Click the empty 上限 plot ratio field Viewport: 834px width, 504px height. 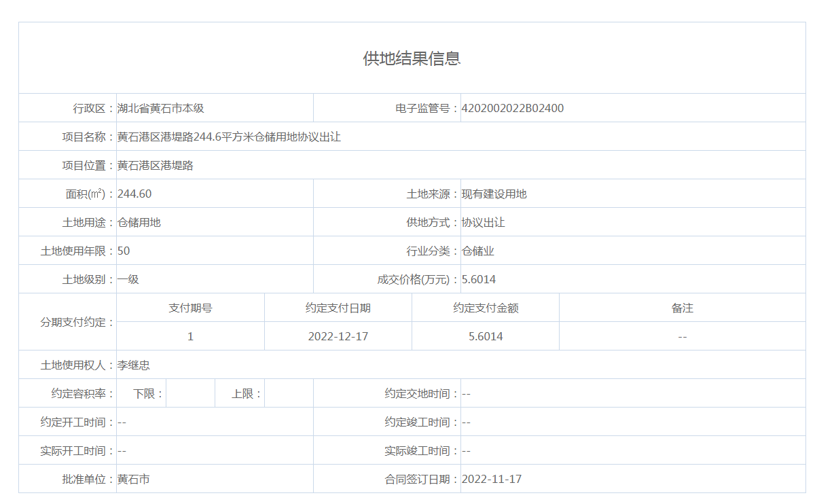[289, 393]
